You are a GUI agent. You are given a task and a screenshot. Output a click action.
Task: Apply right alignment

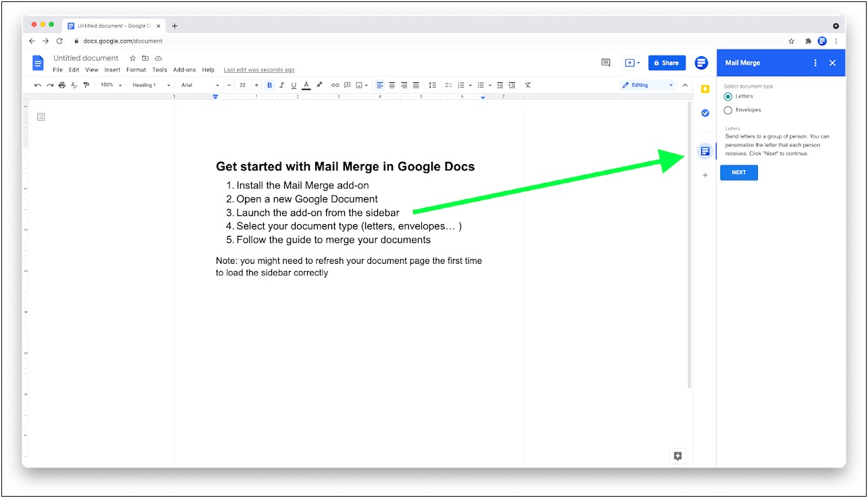(404, 85)
